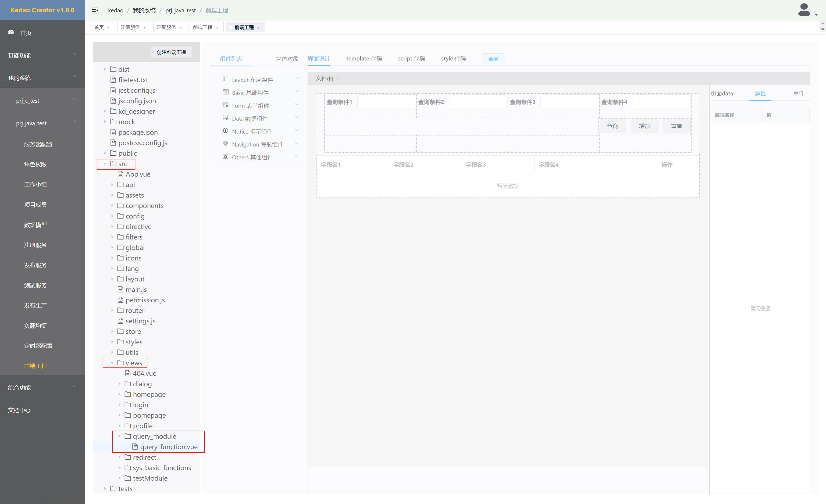Close the 首页 tab
This screenshot has width=826, height=504.
(108, 28)
